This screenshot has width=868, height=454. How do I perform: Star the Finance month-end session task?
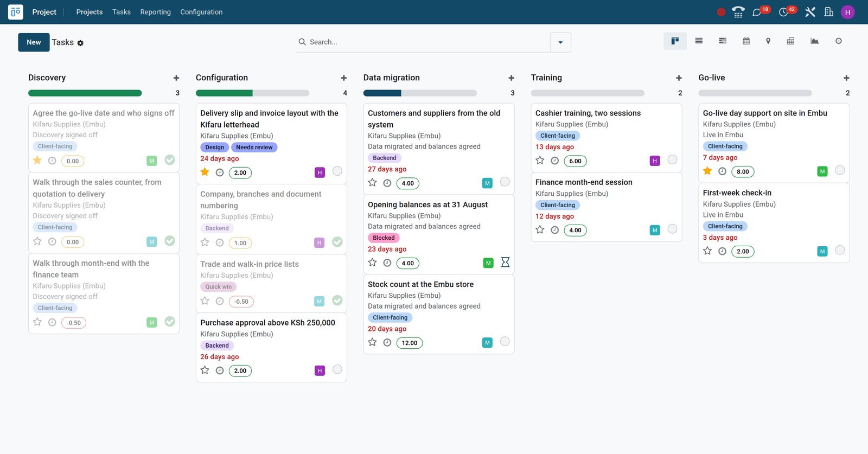(x=540, y=229)
